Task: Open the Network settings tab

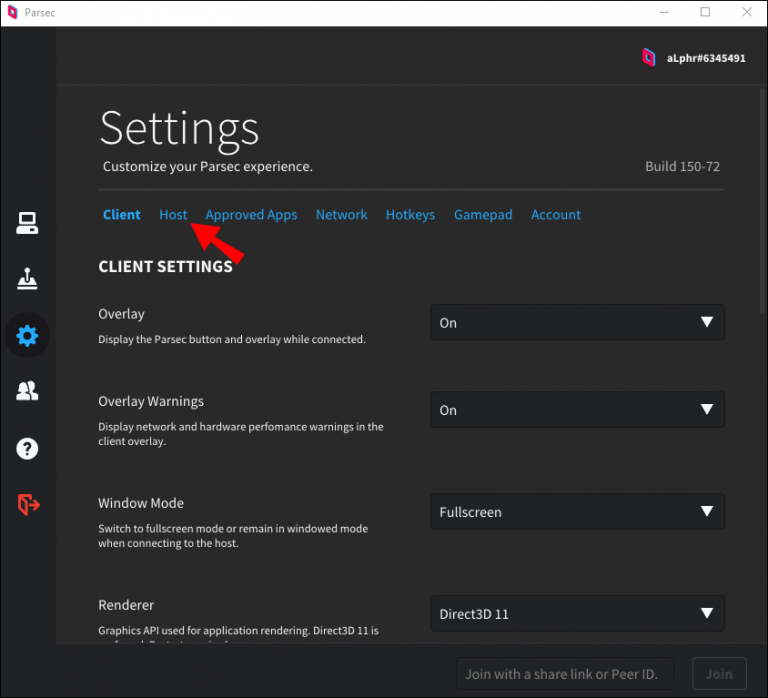Action: (x=341, y=215)
